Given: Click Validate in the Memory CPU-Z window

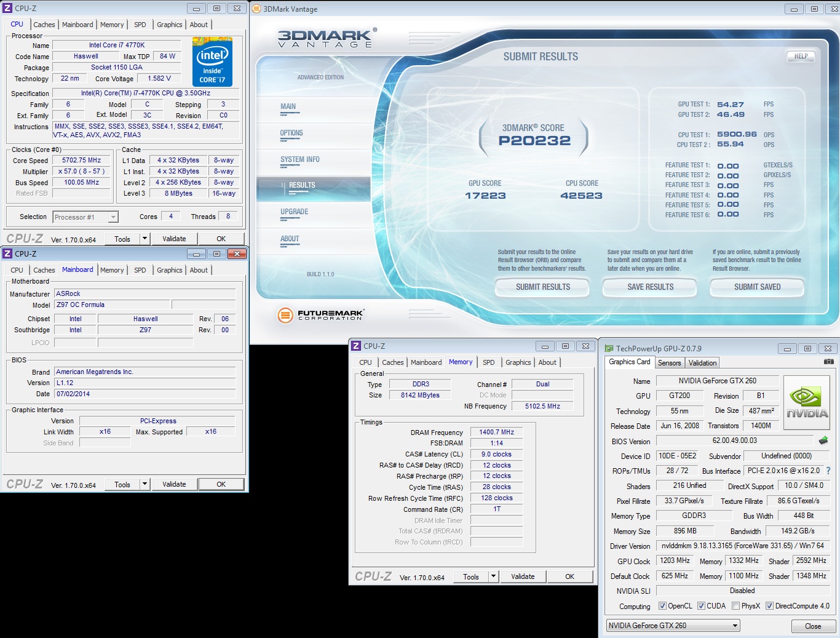Looking at the screenshot, I should (523, 576).
